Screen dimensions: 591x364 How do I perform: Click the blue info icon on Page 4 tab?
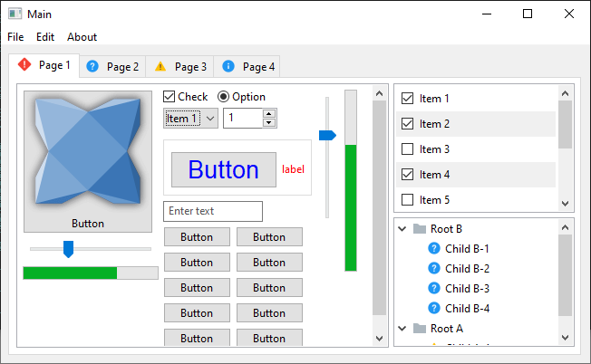point(228,66)
